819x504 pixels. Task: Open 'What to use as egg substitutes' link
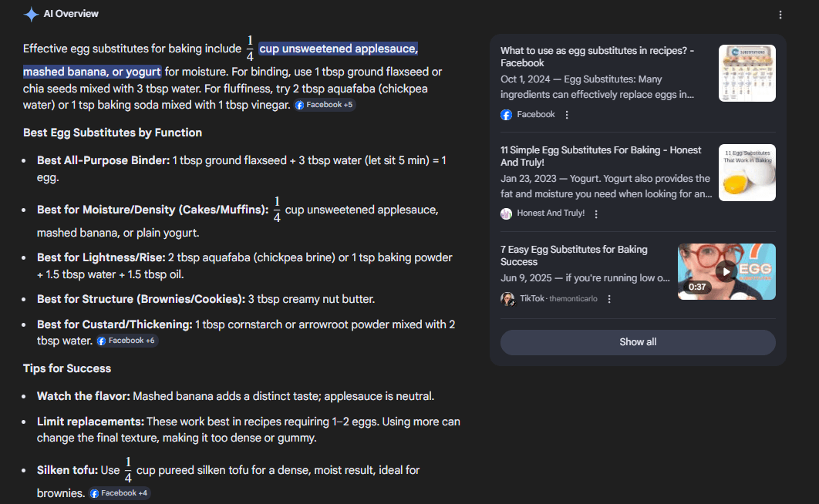click(598, 57)
